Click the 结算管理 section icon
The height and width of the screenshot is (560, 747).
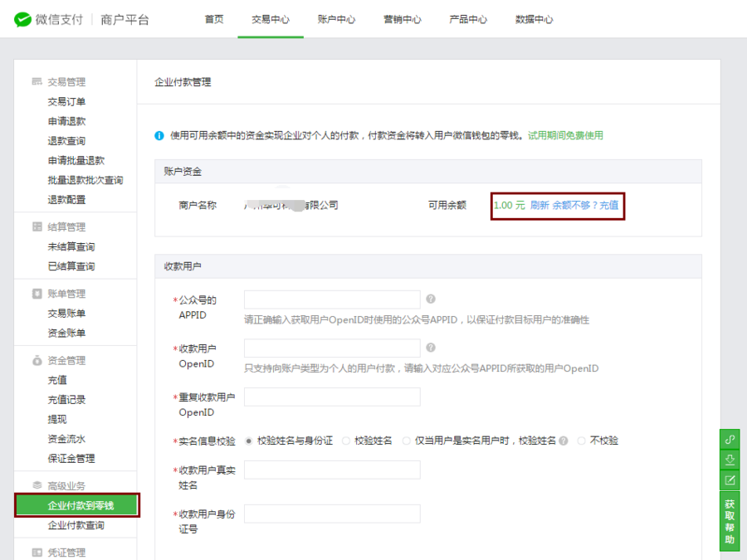click(37, 226)
